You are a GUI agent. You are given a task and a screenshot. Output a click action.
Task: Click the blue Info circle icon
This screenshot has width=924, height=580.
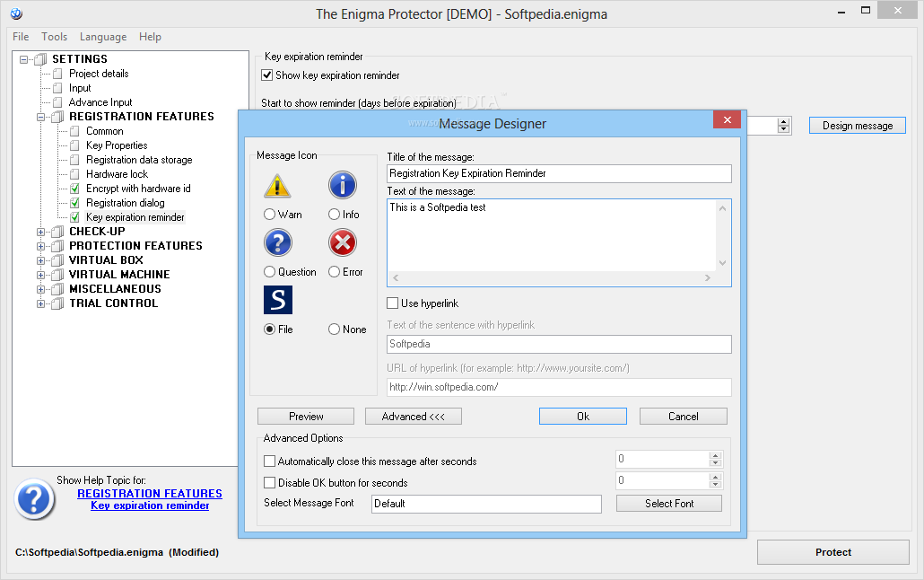[343, 185]
